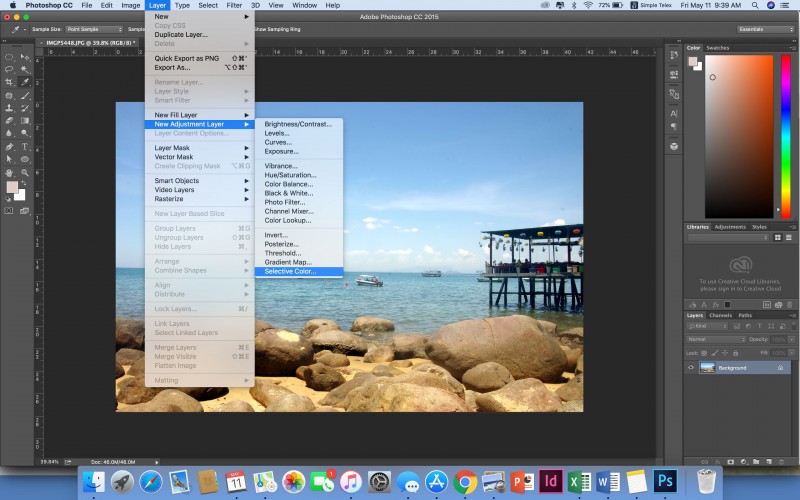This screenshot has width=800, height=500.
Task: Select the Hand tool
Action: click(10, 172)
